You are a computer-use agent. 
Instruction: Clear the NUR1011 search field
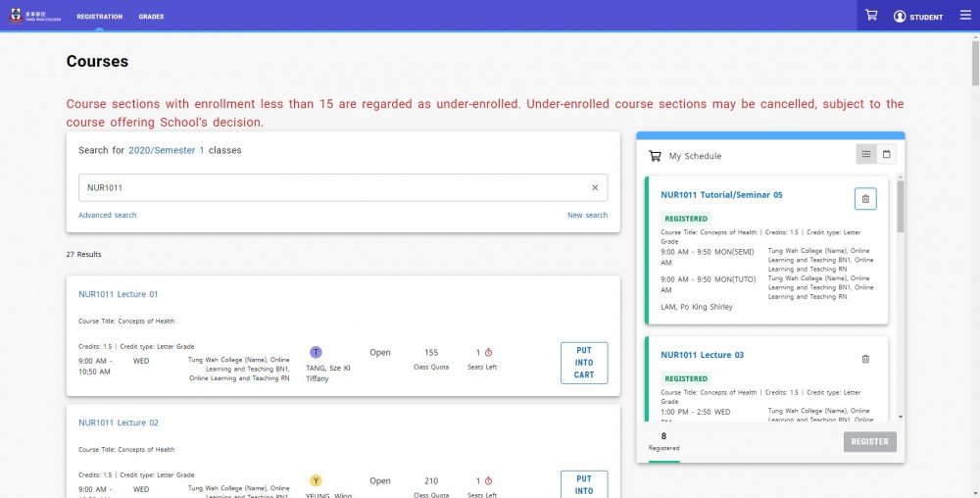point(595,187)
